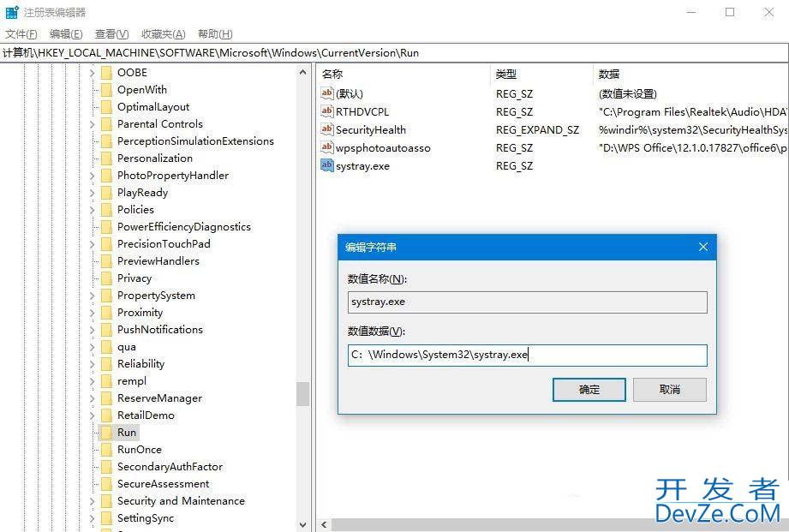Open the 文件(F) menu
789x532 pixels.
21,34
